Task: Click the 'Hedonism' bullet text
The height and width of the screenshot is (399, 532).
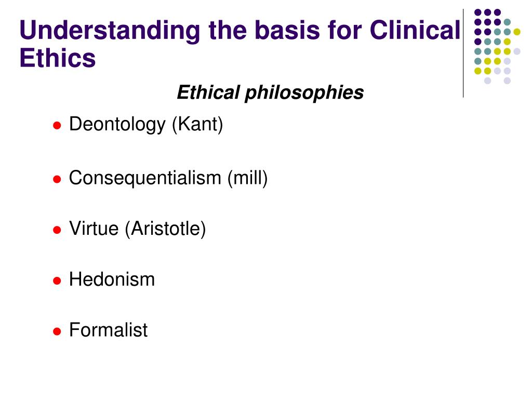Action: [112, 280]
